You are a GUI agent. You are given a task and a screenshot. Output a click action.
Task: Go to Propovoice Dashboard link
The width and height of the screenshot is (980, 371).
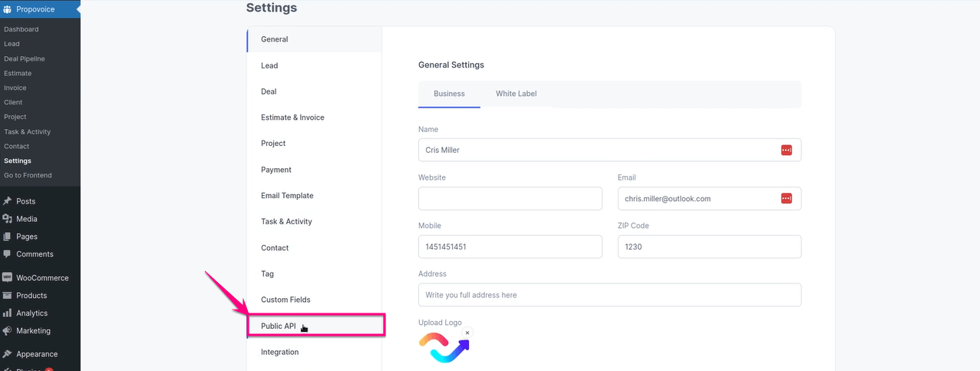(21, 29)
